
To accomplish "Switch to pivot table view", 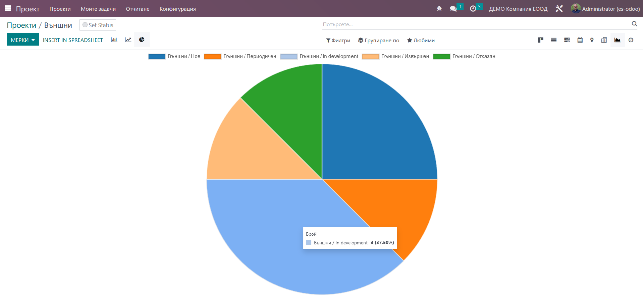I will click(604, 40).
